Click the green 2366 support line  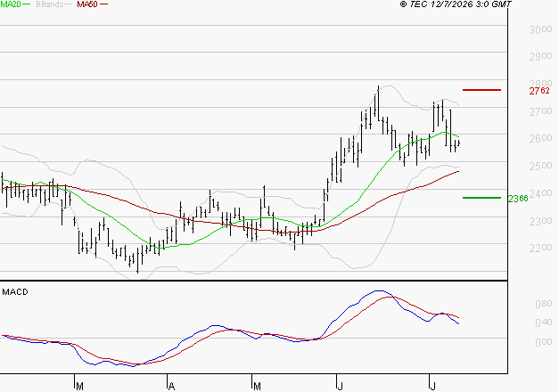[481, 198]
